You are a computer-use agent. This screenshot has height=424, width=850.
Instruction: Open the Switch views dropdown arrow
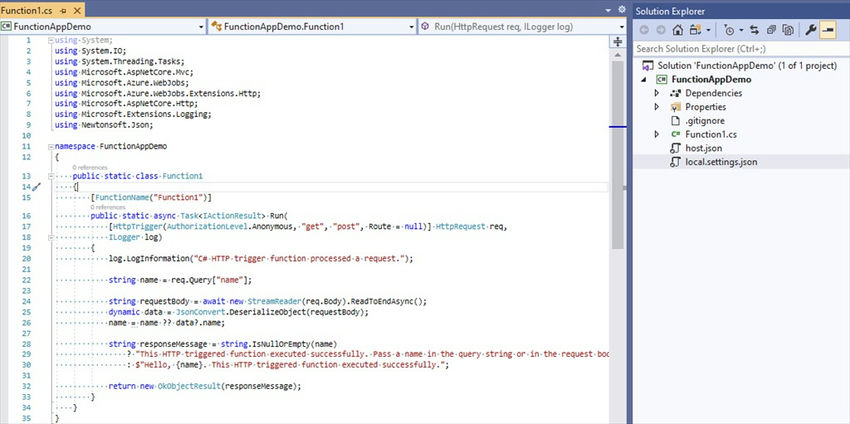click(x=708, y=30)
